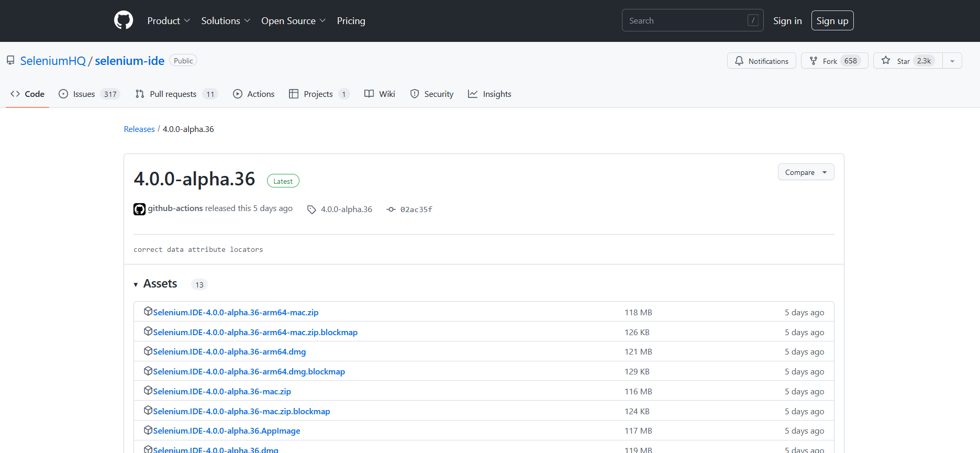980x453 pixels.
Task: Click the Fork repository icon
Action: tap(813, 61)
